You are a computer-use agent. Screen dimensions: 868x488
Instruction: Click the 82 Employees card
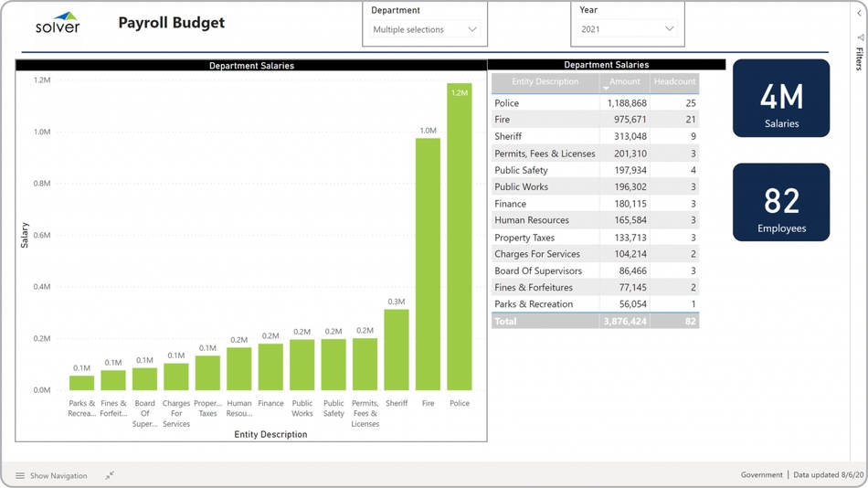click(x=781, y=203)
